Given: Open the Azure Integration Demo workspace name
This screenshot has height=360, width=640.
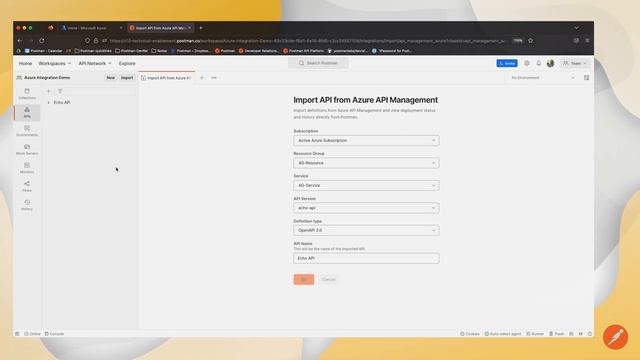Looking at the screenshot, I should click(47, 78).
